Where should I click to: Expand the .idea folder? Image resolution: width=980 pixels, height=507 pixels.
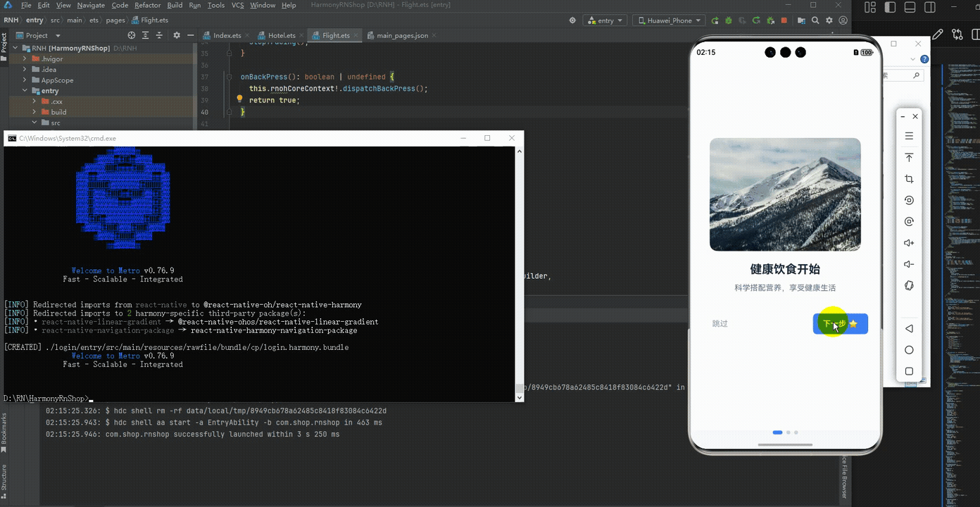(25, 69)
